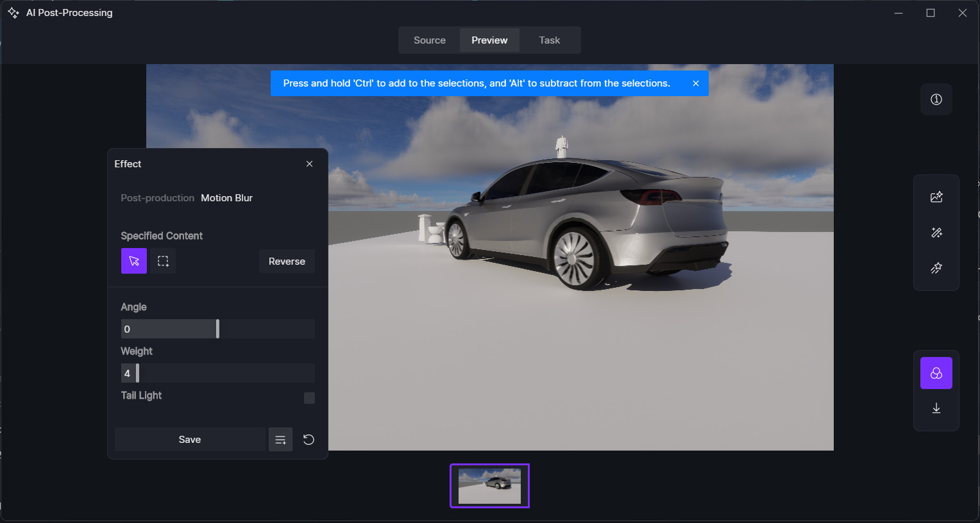Select the Preview tab
Viewport: 980px width, 523px height.
pyautogui.click(x=489, y=40)
